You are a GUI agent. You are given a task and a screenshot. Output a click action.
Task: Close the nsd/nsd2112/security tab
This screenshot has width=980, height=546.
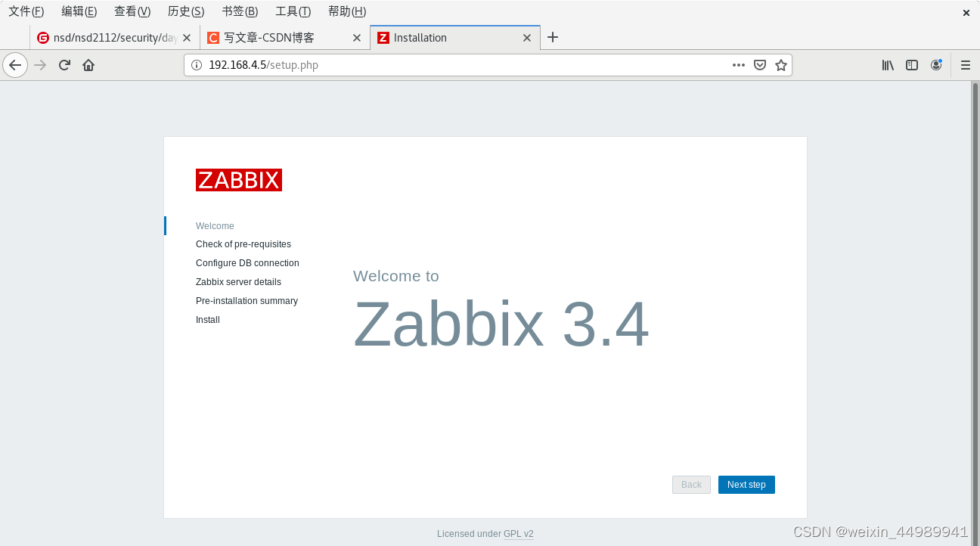point(187,38)
